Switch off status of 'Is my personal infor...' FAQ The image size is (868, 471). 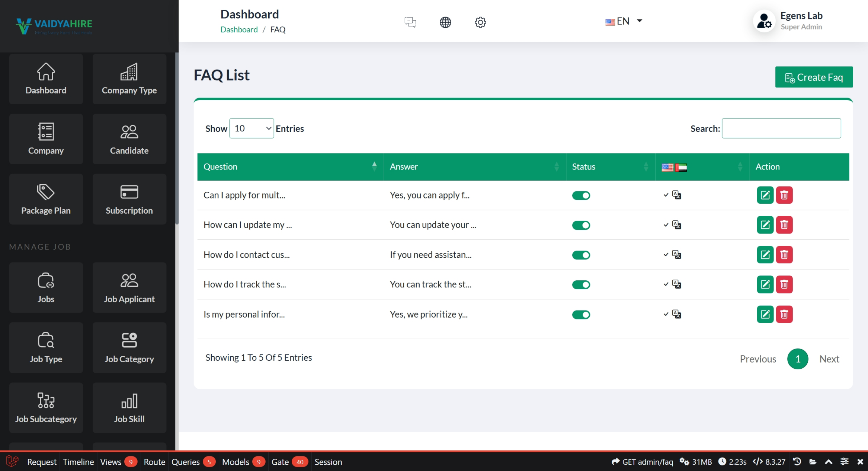click(x=581, y=315)
